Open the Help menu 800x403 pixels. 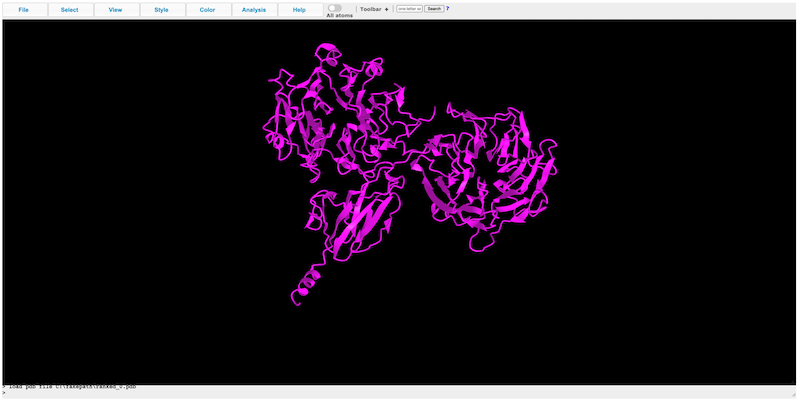[301, 10]
